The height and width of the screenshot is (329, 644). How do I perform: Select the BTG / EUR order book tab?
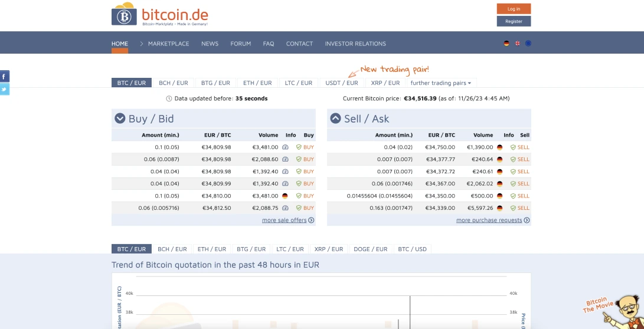(x=215, y=83)
